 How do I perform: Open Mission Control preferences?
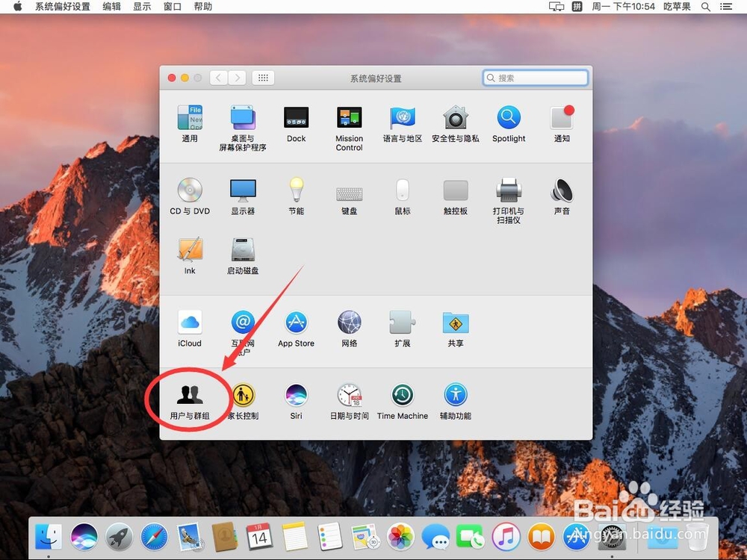349,128
